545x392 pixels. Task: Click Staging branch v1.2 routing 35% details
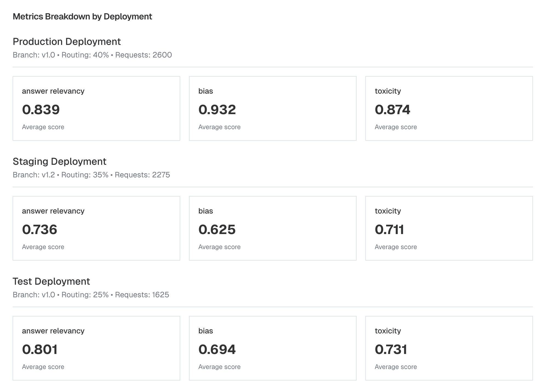91,175
